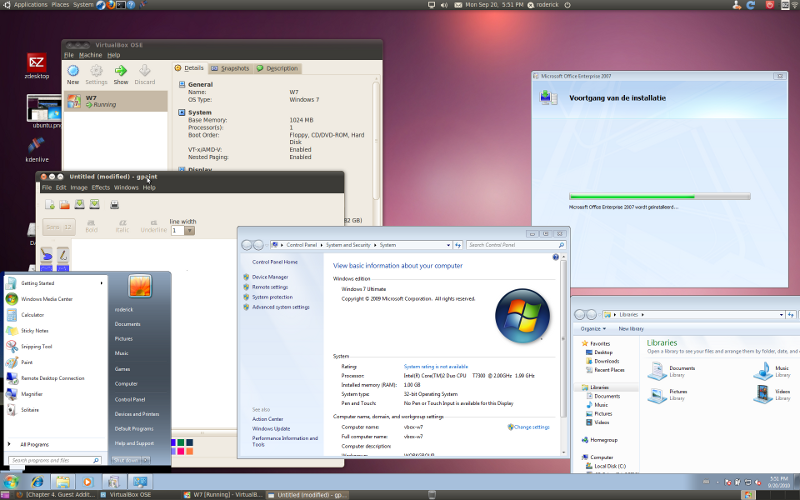Click the Device Manager link in System window
Screen dimensions: 800x500
coord(270,277)
